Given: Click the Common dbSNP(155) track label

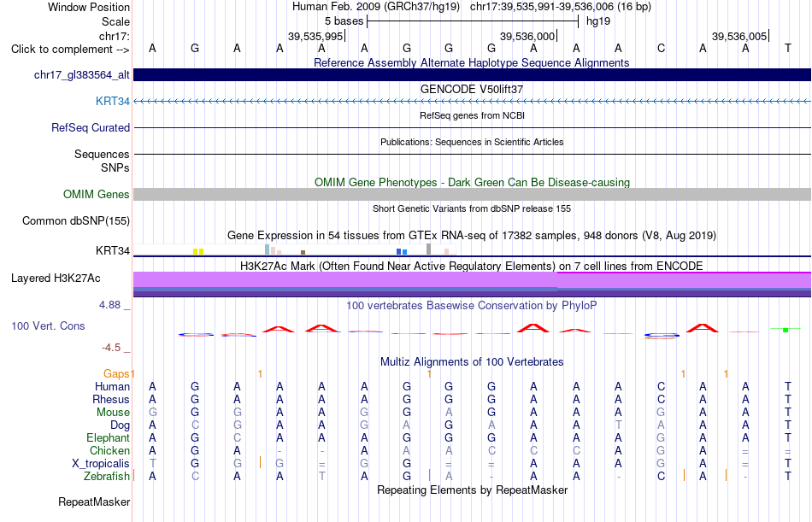Looking at the screenshot, I should point(75,221).
